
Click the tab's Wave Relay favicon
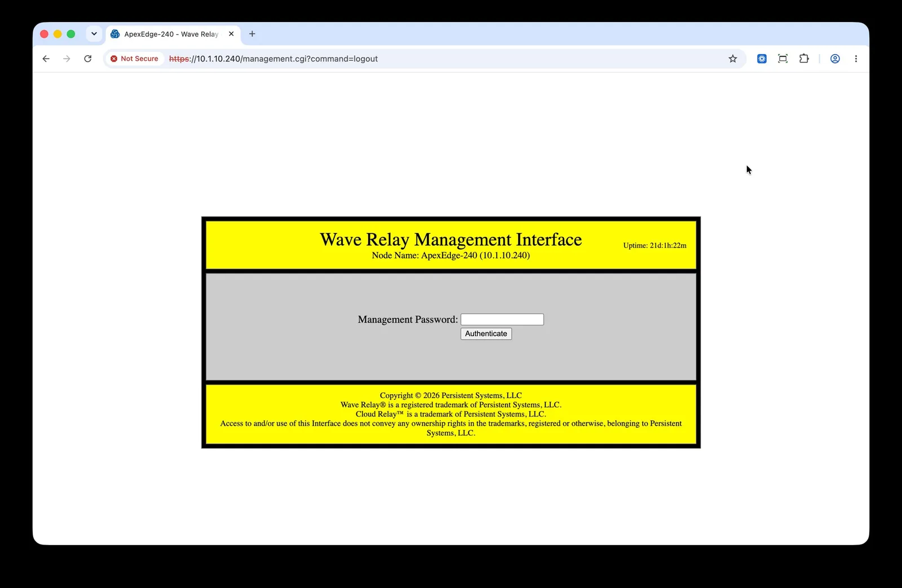point(115,34)
